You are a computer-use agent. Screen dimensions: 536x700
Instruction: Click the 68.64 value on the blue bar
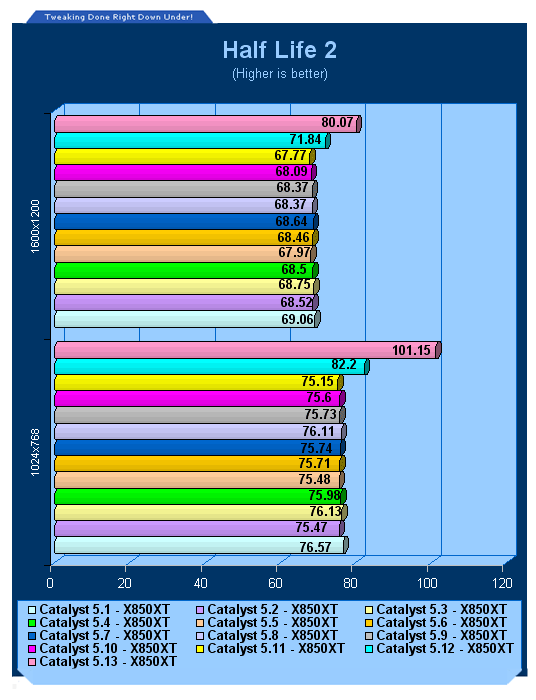coord(291,221)
